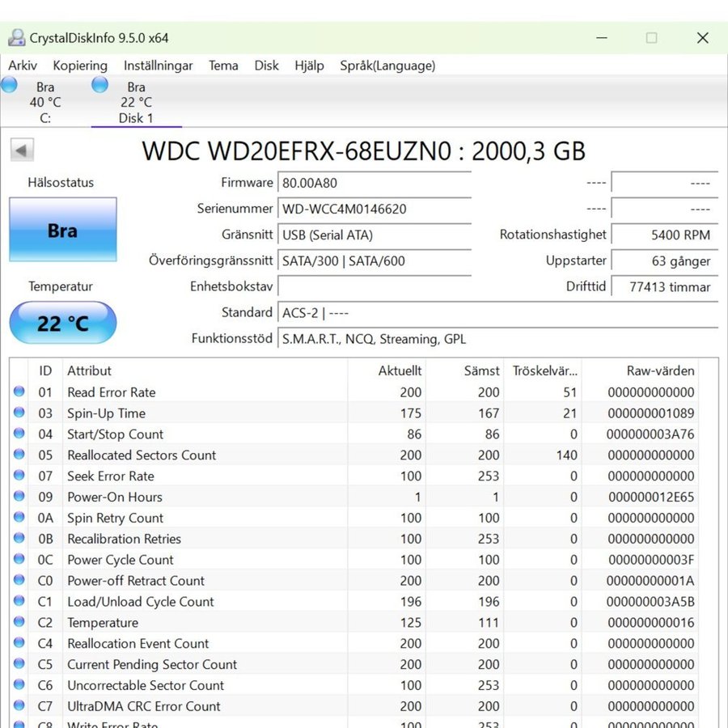The image size is (728, 728).
Task: Click the previous disk arrow button
Action: tap(22, 150)
